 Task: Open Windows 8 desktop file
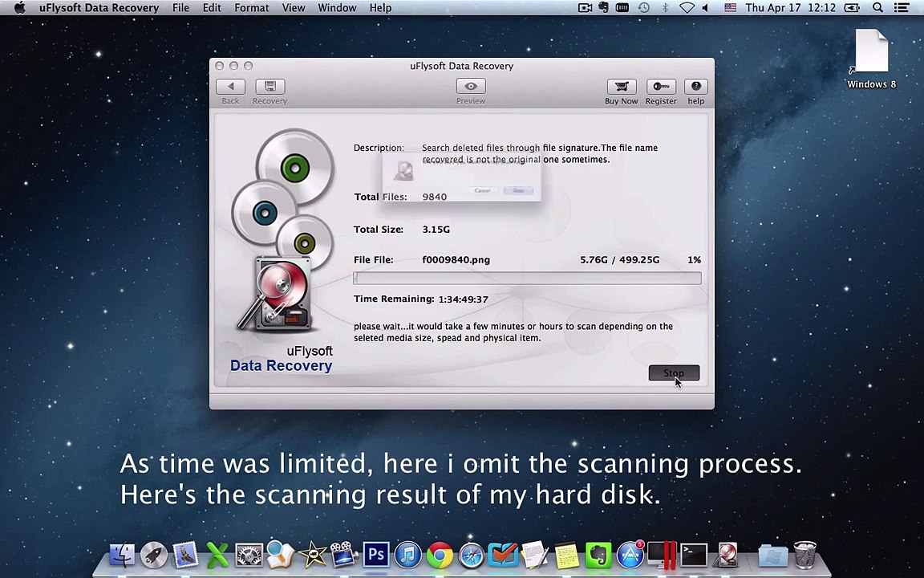coord(872,59)
